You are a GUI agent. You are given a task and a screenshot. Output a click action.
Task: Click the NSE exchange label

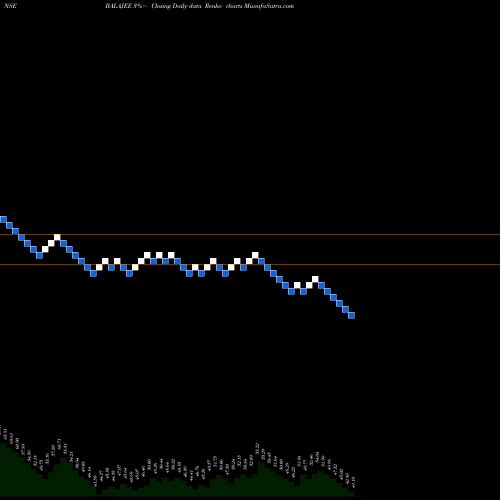click(11, 6)
